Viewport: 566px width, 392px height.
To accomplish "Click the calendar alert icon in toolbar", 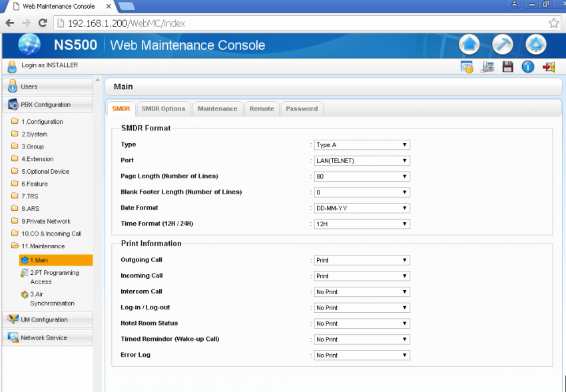I will click(467, 67).
